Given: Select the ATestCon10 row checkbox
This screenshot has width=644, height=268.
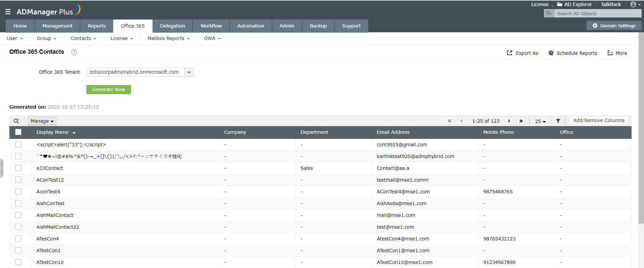Looking at the screenshot, I should (18, 262).
